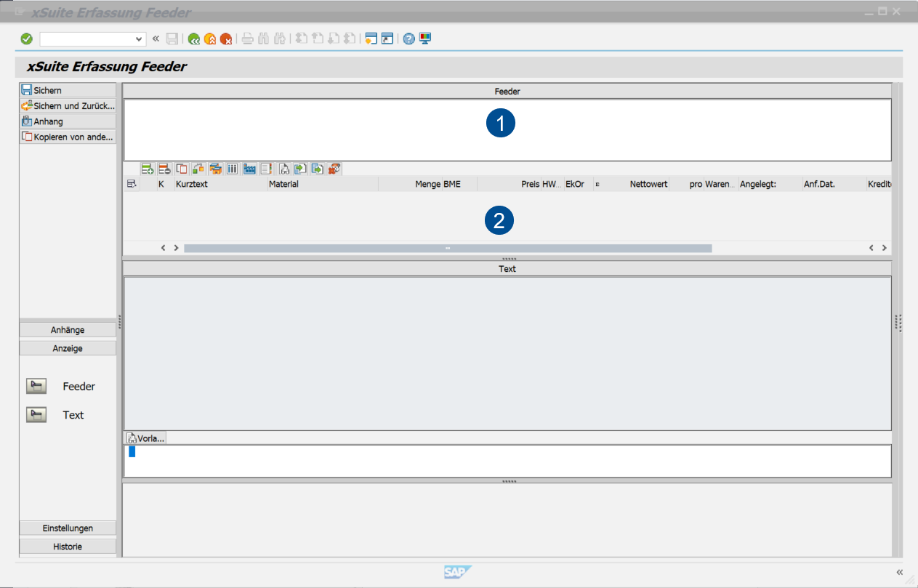Cancel with the red X toolbar icon
The image size is (918, 588).
225,39
